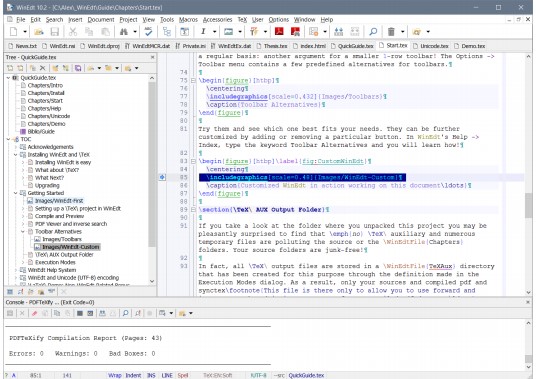Click the editor vertical scrollbar thumb
Screen dimensions: 536x379
pos(528,205)
